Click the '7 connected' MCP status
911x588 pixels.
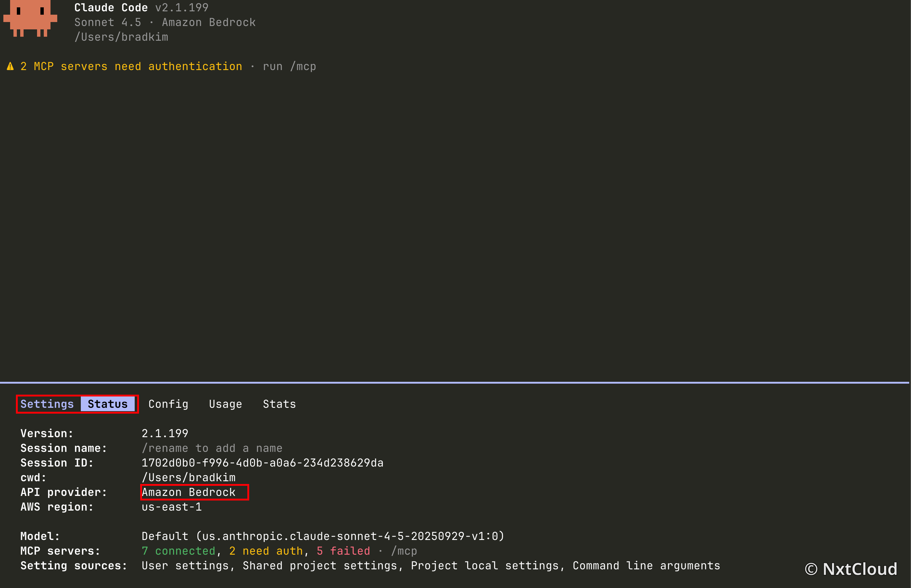178,551
